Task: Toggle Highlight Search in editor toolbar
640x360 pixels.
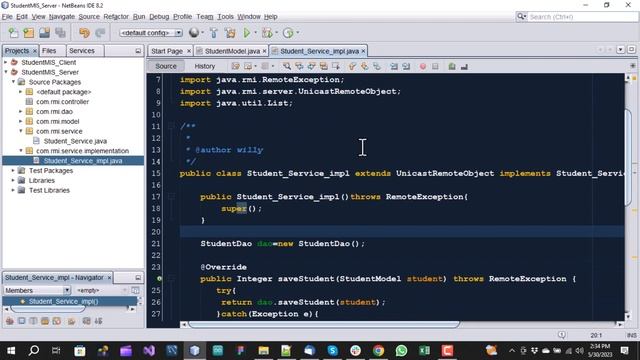Action: 323,66
